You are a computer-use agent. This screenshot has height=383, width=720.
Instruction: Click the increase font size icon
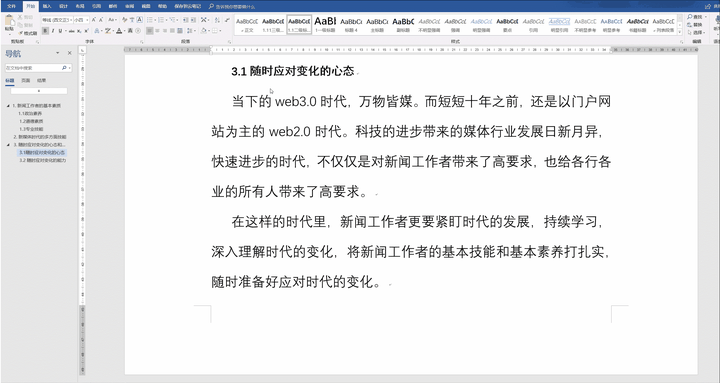[x=94, y=20]
